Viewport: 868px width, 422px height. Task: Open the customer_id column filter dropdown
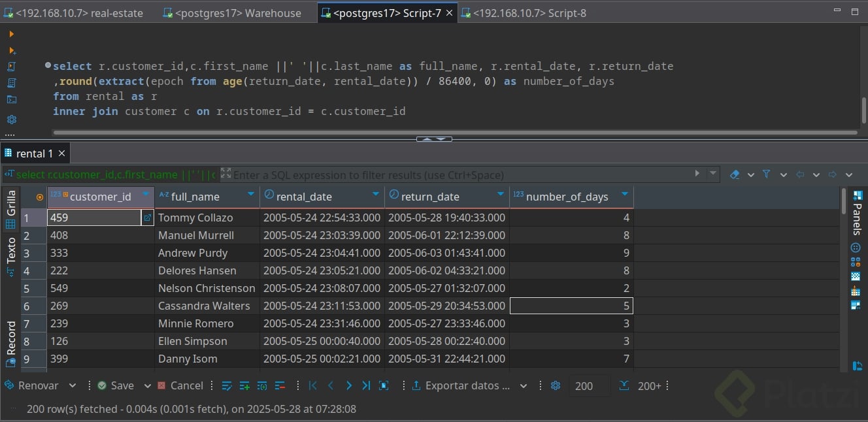coord(145,194)
